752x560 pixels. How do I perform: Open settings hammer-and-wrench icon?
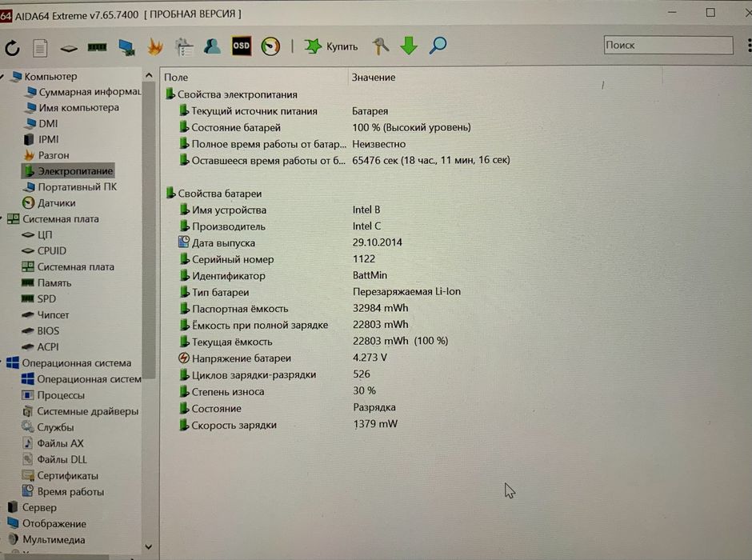380,46
